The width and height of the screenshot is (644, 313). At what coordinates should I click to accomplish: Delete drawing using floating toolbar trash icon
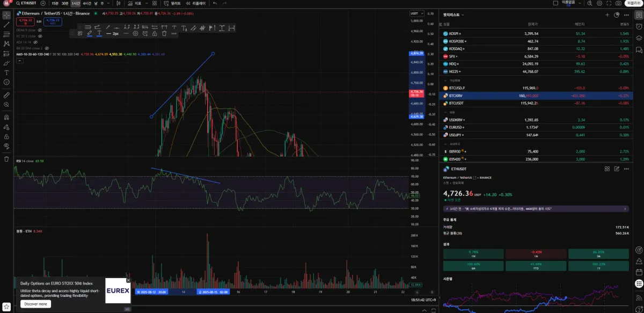pyautogui.click(x=164, y=33)
